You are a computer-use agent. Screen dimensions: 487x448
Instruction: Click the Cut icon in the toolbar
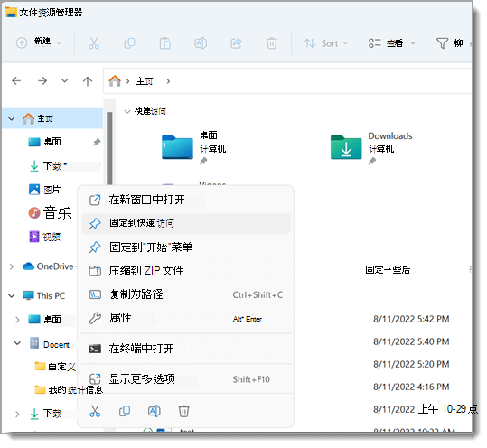94,43
